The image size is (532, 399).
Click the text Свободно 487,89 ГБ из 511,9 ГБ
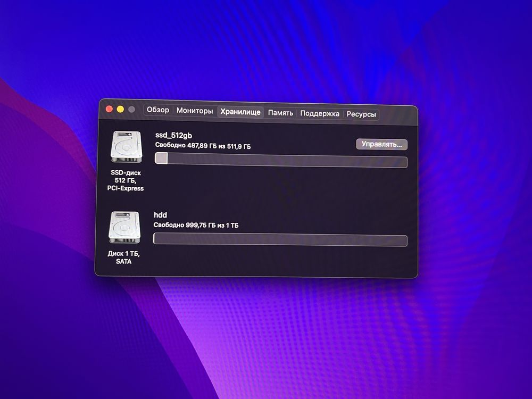pos(203,146)
